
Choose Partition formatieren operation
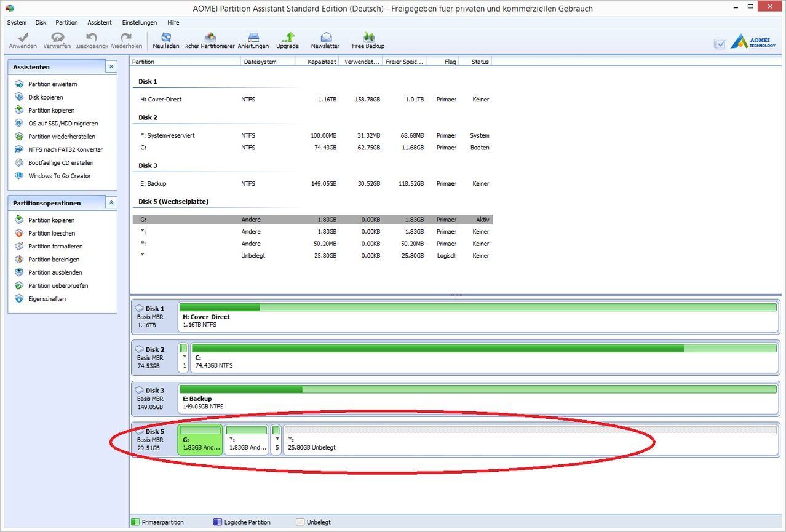(55, 247)
